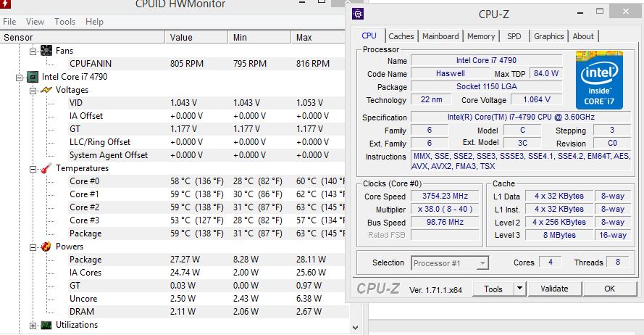Select the Core #1 temperature row
Screen dimensions: 644x335
tap(206, 194)
